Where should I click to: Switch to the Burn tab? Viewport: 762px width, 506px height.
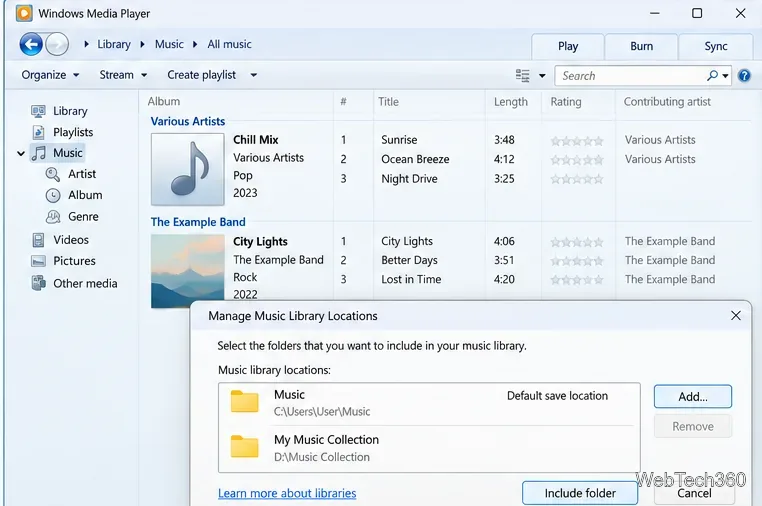tap(641, 47)
